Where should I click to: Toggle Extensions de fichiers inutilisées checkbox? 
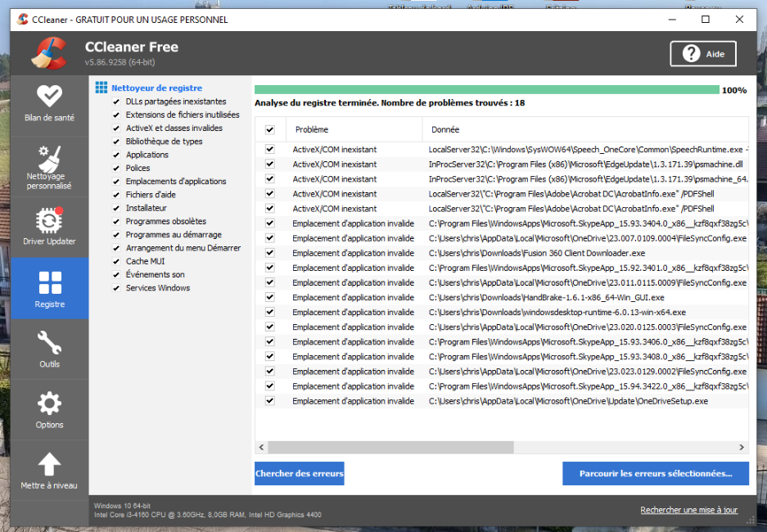click(x=116, y=115)
